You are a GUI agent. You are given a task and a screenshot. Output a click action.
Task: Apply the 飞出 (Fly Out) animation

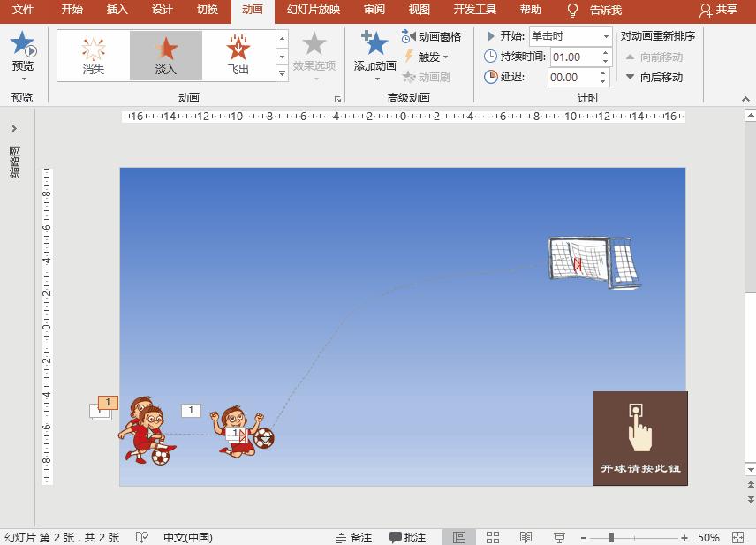click(x=237, y=53)
